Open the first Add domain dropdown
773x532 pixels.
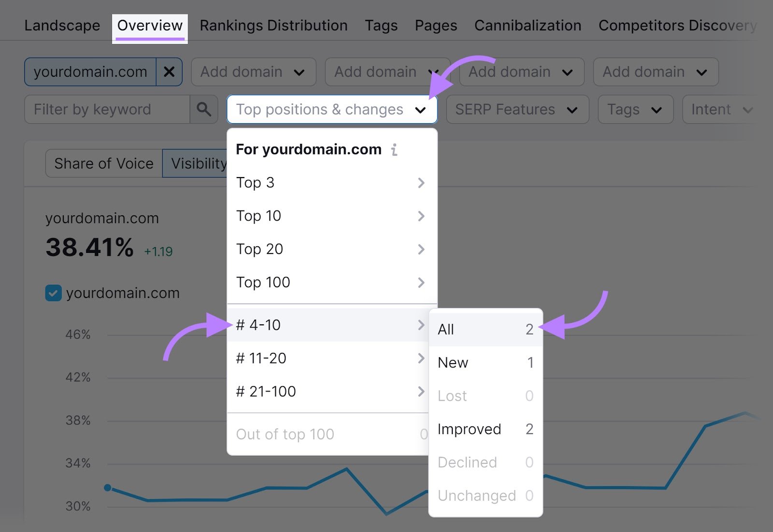click(253, 72)
